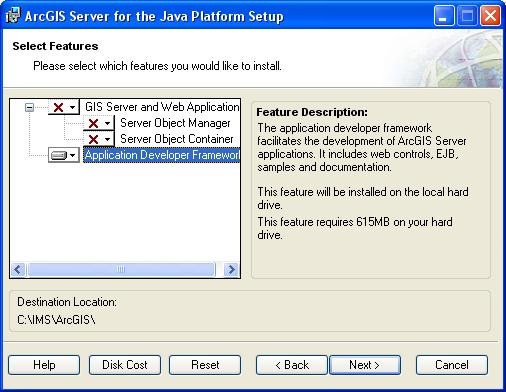The width and height of the screenshot is (506, 392).
Task: Click feature tree scrollbar right arrow
Action: coord(231,269)
